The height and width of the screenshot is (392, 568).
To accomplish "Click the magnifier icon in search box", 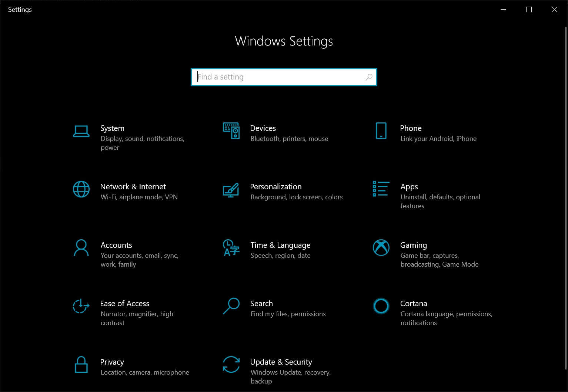I will (x=369, y=77).
